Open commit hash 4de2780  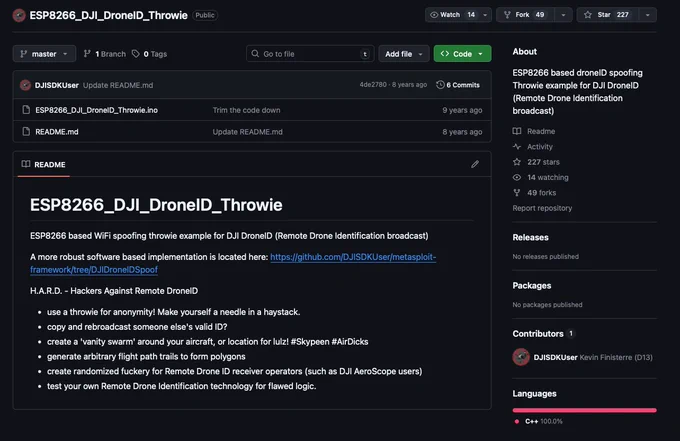[x=373, y=85]
